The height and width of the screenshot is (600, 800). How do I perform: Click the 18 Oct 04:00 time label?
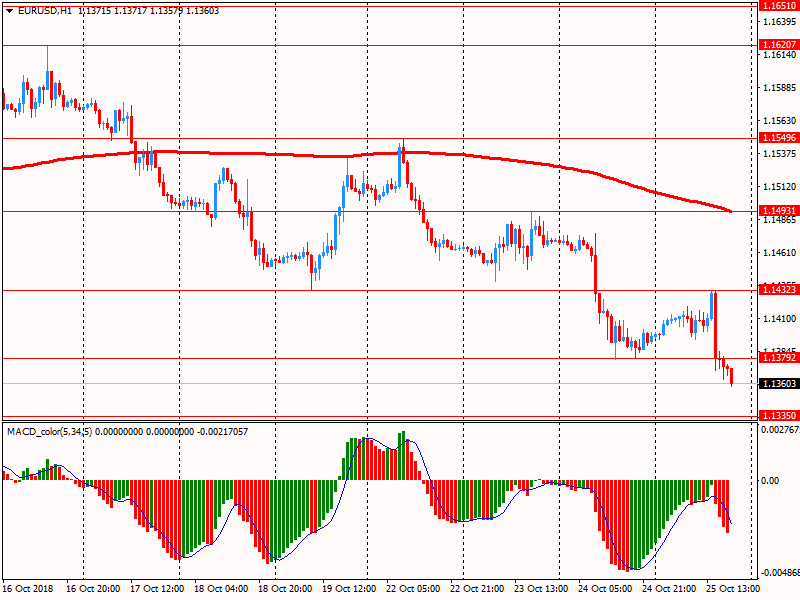coord(221,588)
